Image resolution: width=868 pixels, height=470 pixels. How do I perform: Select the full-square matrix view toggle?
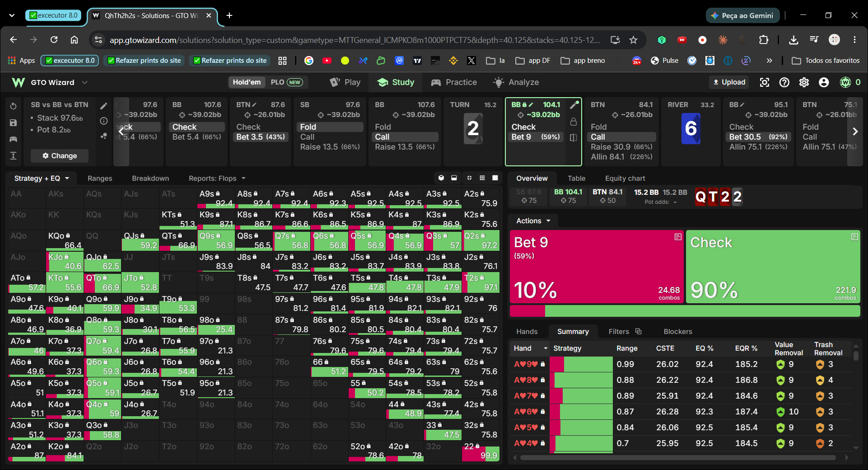[495, 178]
